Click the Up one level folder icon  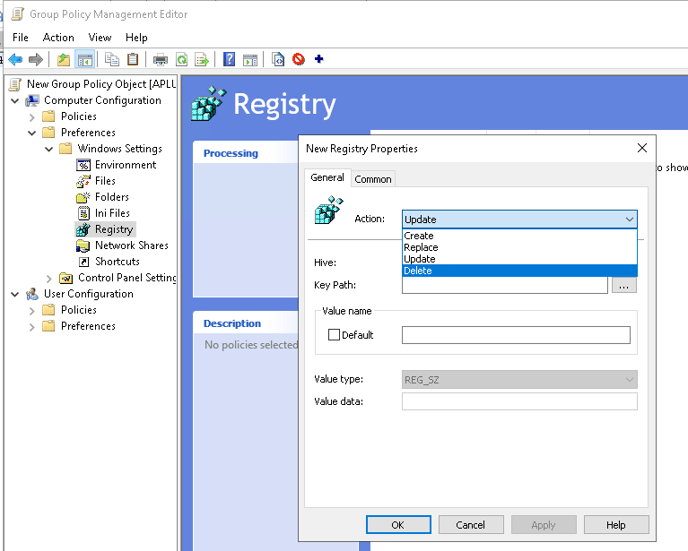[x=64, y=60]
